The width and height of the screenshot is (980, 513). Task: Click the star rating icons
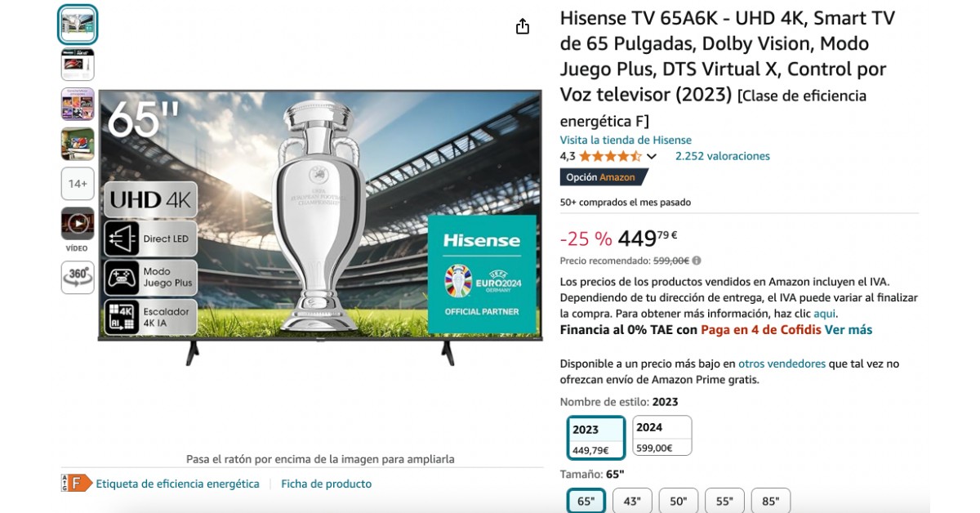pyautogui.click(x=610, y=156)
